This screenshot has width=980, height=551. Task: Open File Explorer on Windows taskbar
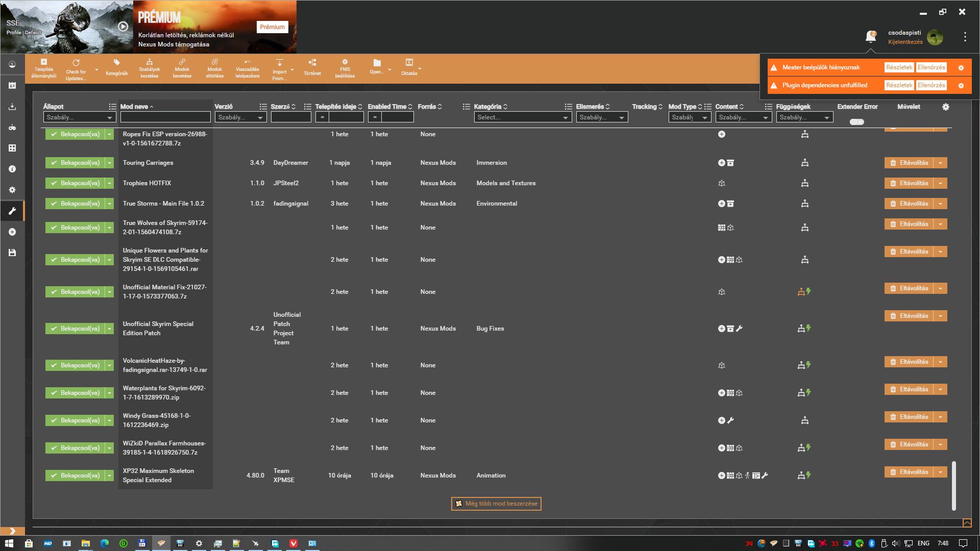click(85, 543)
